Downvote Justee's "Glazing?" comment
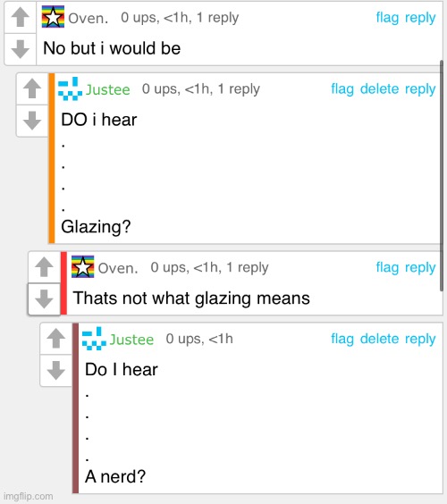 point(32,121)
